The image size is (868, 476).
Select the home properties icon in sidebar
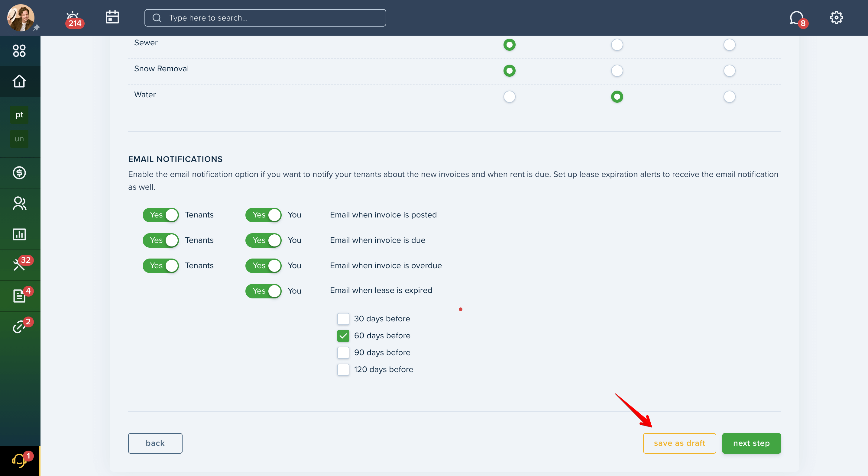click(x=19, y=81)
